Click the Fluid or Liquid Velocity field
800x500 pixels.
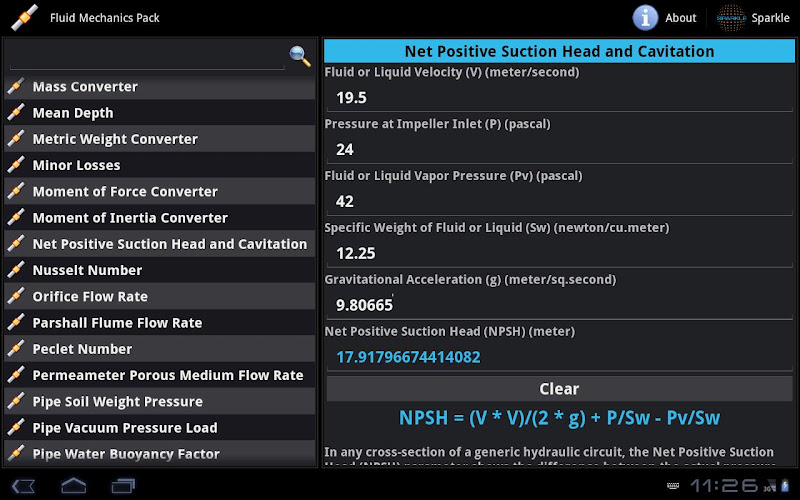tap(560, 97)
